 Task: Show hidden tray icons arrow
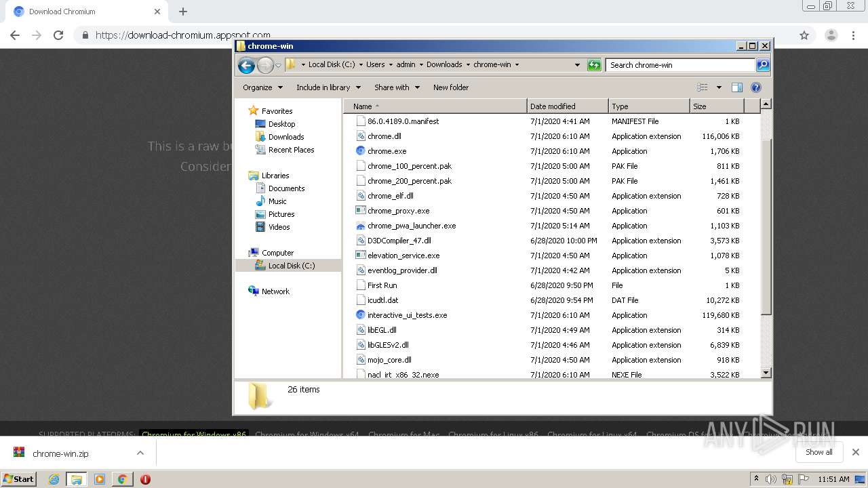click(757, 479)
